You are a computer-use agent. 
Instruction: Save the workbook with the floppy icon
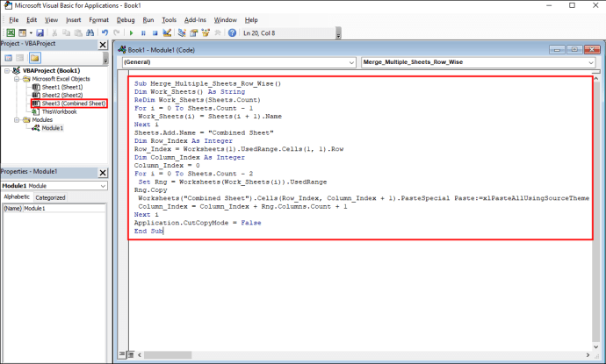pyautogui.click(x=40, y=33)
